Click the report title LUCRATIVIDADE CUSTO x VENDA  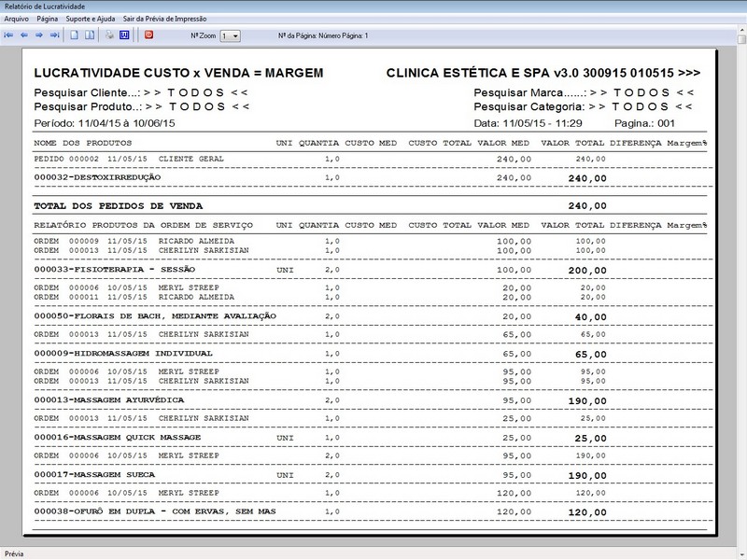click(x=178, y=73)
